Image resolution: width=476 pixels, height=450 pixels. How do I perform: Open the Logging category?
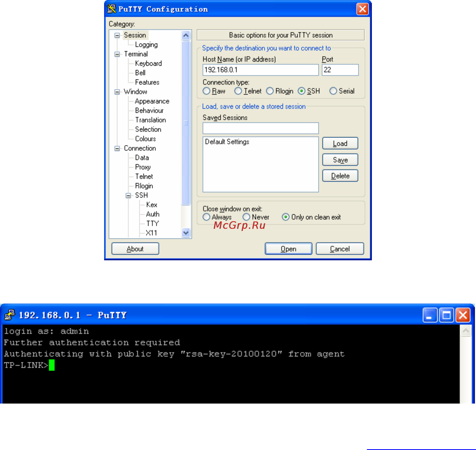[x=146, y=45]
